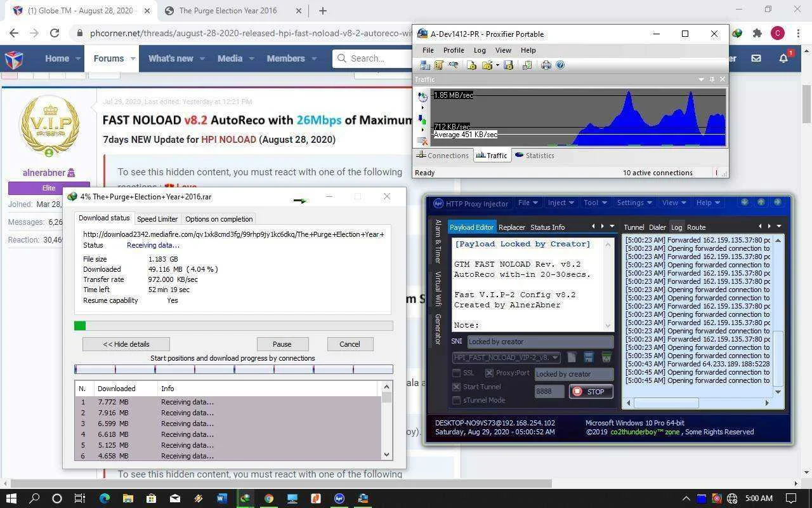Cancel the Purge Election download
Image resolution: width=812 pixels, height=508 pixels.
click(350, 344)
